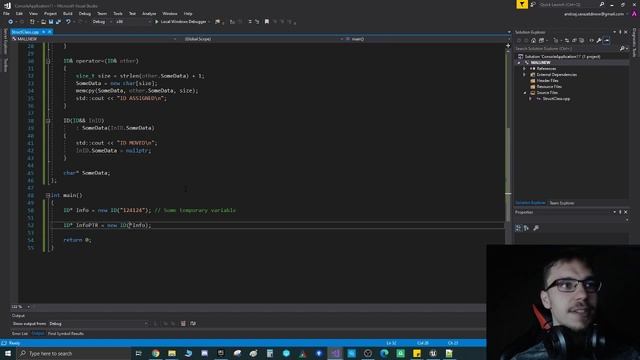The height and width of the screenshot is (360, 640).
Task: Toggle Word Wrap in Output panel
Action: [x=193, y=324]
